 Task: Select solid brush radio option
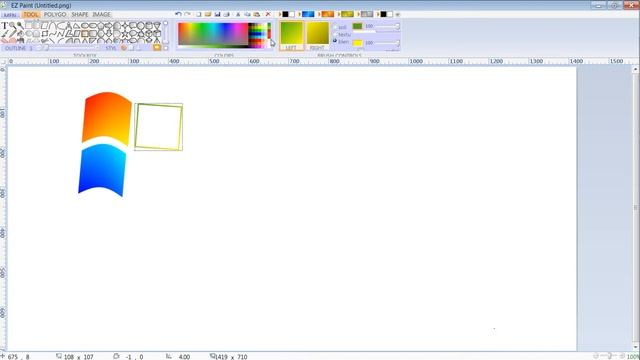tap(335, 27)
